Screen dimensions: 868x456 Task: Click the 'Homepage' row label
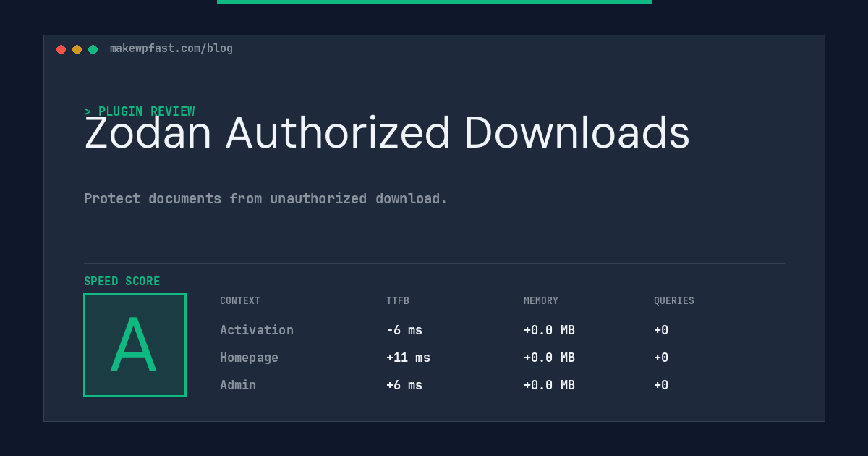coord(249,358)
